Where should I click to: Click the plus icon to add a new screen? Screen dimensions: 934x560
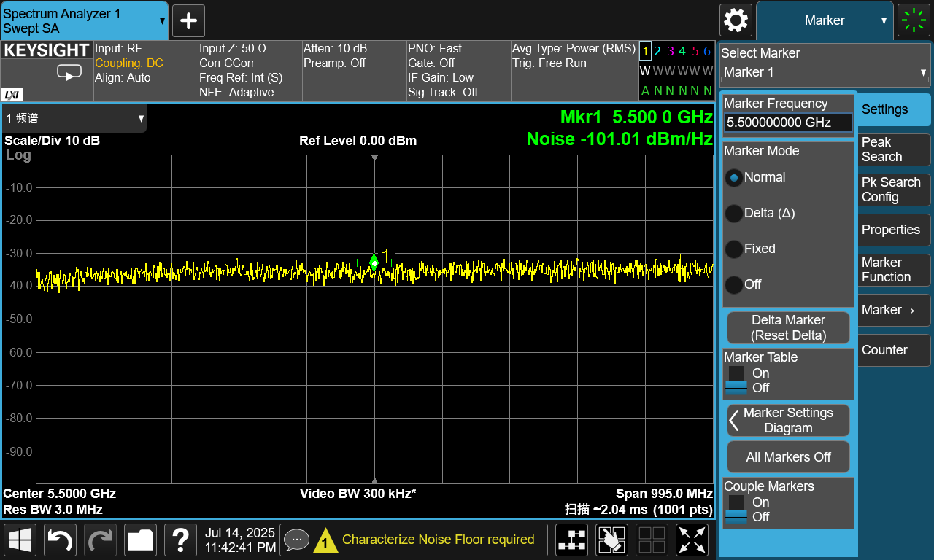tap(188, 20)
